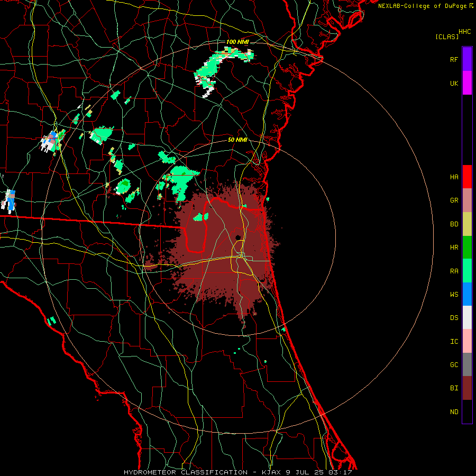
Task: Click the HHC product code label
Action: pos(464,32)
